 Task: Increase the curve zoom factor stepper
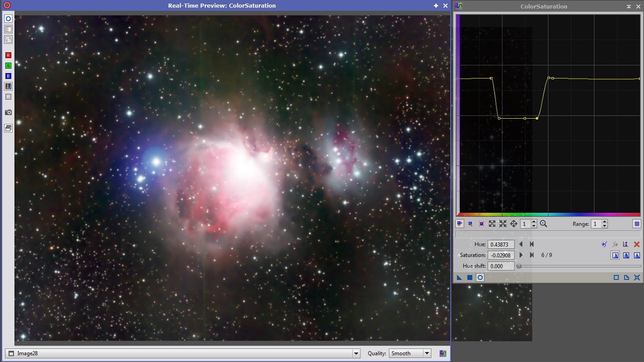tap(534, 222)
